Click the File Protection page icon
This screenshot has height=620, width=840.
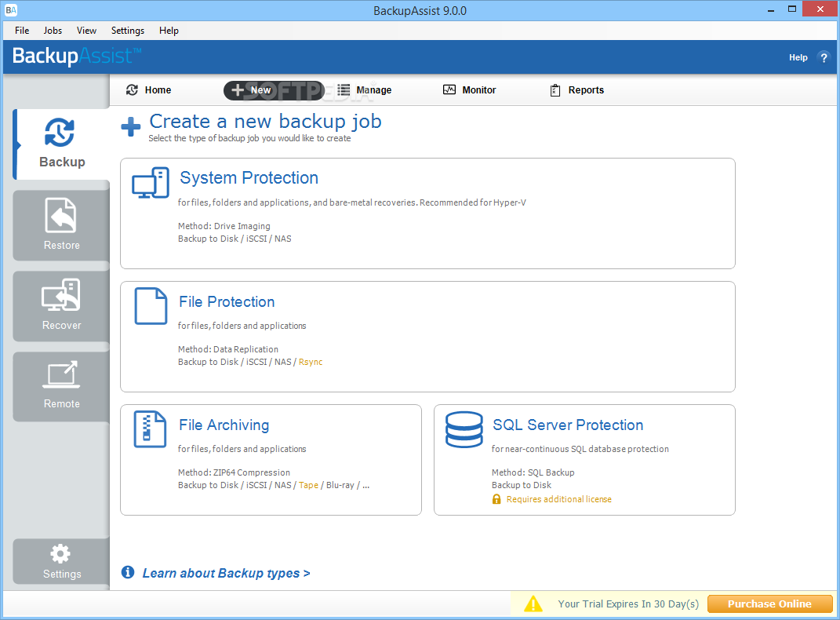tap(151, 306)
